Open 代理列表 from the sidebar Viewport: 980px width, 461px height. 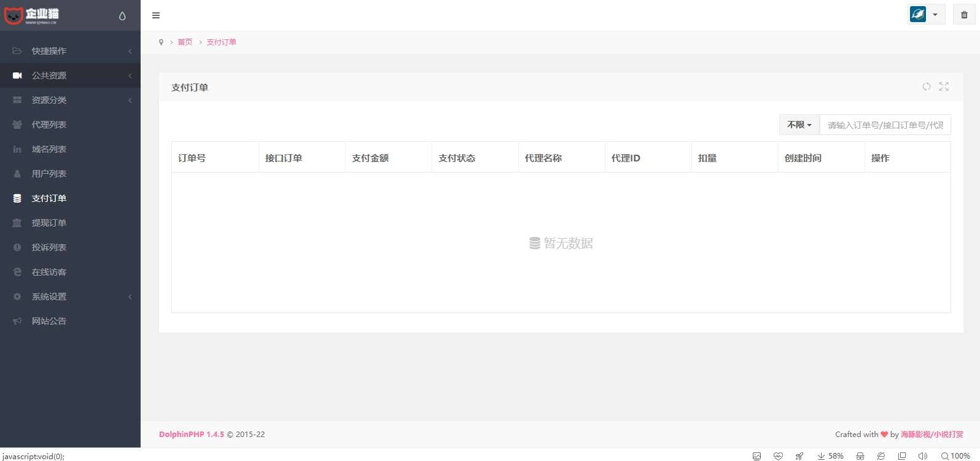point(49,125)
